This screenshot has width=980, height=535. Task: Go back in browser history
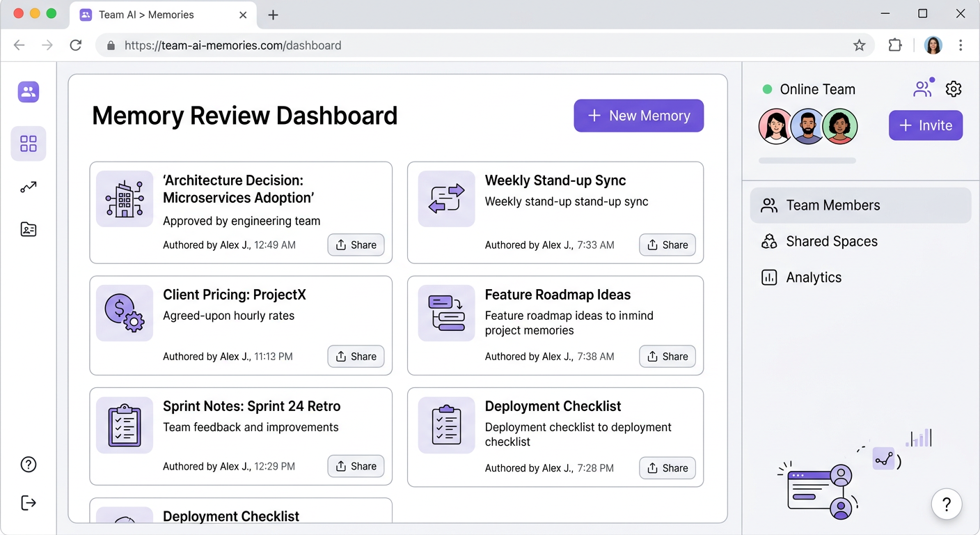click(x=19, y=45)
